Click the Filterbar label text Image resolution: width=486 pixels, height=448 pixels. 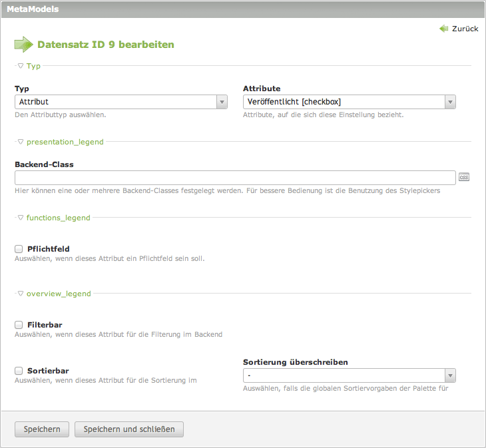pyautogui.click(x=45, y=325)
